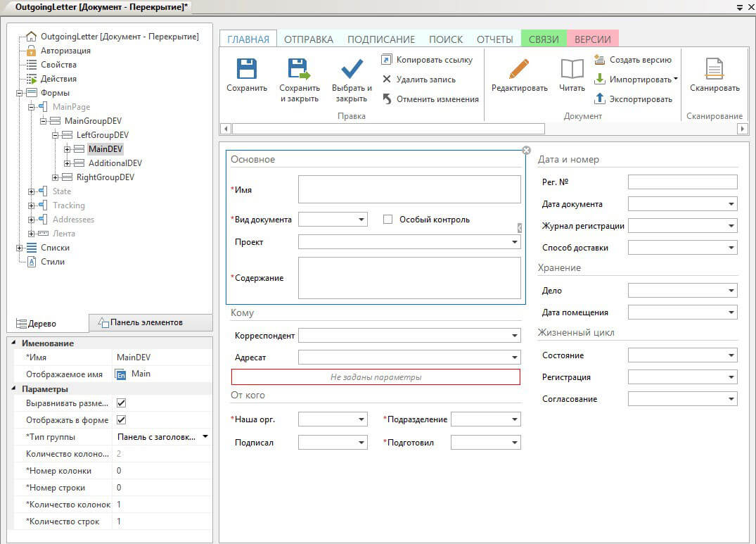Image resolution: width=756 pixels, height=544 pixels.
Task: Select the State form node
Action: point(62,191)
